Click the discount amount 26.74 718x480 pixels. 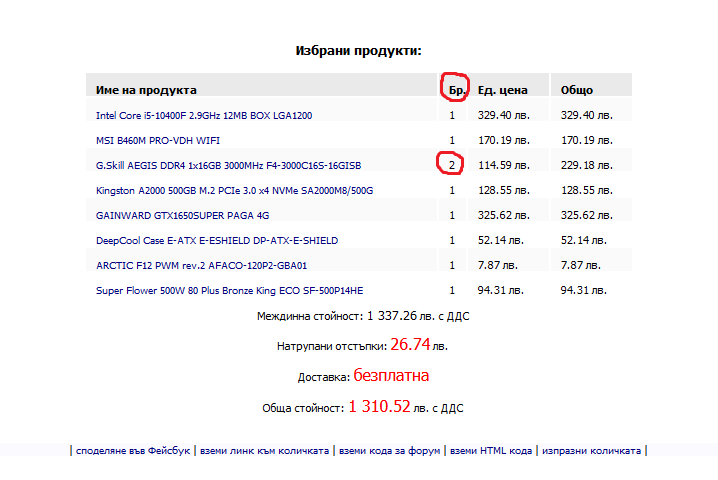[410, 344]
